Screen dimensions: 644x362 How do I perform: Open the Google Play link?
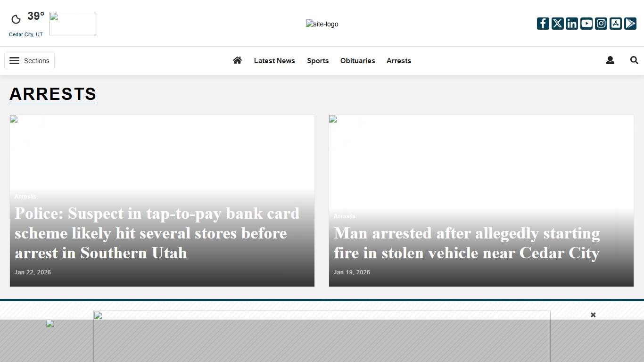[x=630, y=23]
